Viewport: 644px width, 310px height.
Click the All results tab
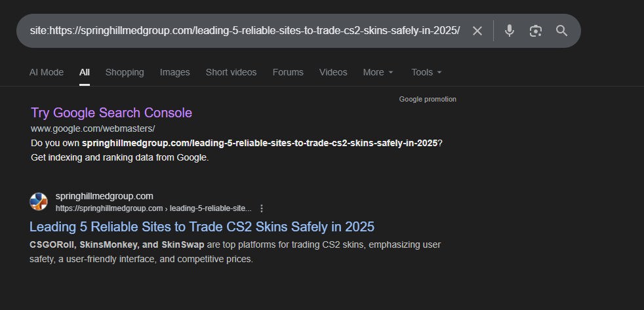point(85,72)
